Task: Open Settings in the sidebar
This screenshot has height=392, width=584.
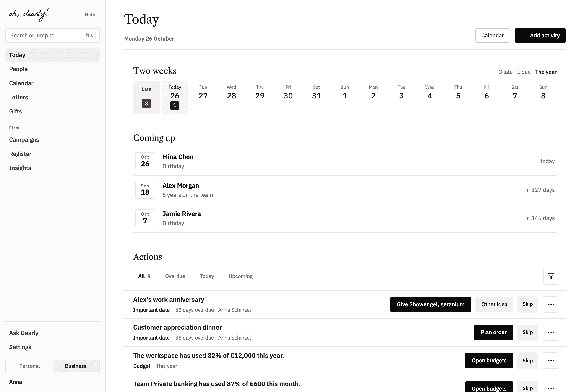Action: [52, 347]
